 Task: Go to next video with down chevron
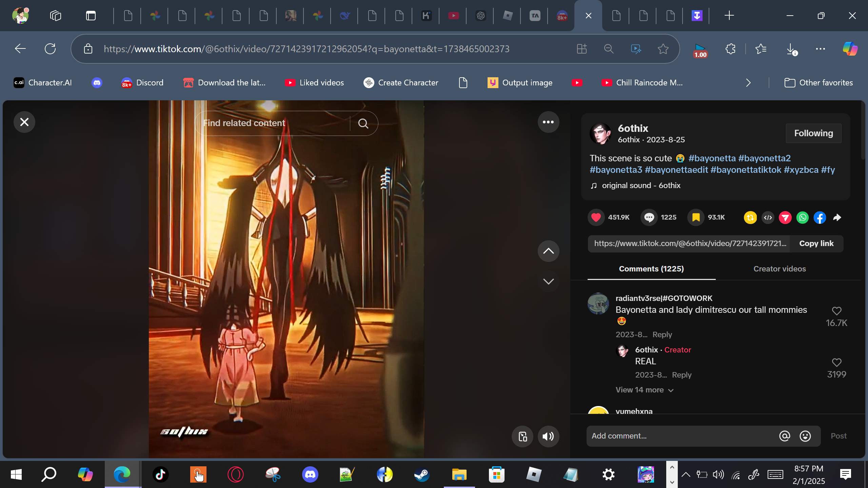548,281
